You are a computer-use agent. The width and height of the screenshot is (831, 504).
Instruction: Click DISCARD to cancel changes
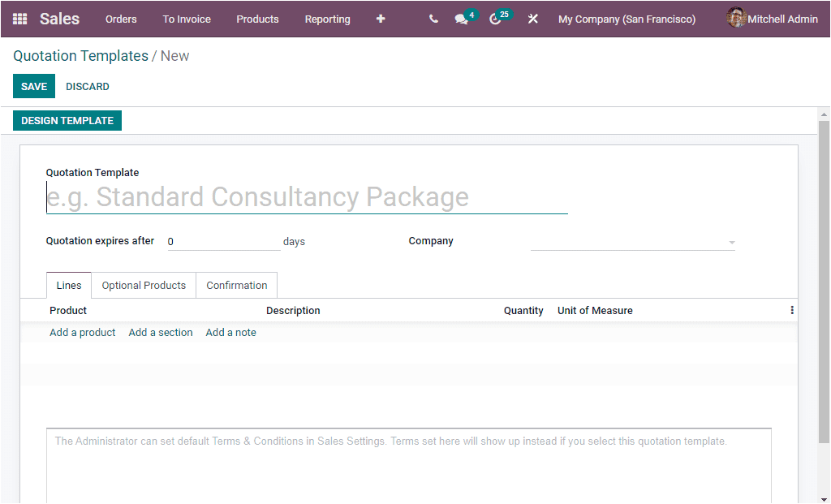pyautogui.click(x=87, y=86)
